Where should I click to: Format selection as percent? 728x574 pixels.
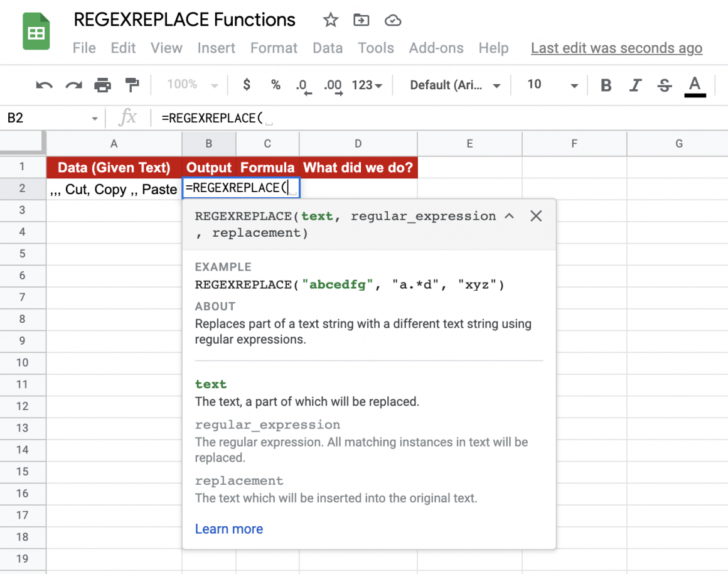click(x=276, y=85)
